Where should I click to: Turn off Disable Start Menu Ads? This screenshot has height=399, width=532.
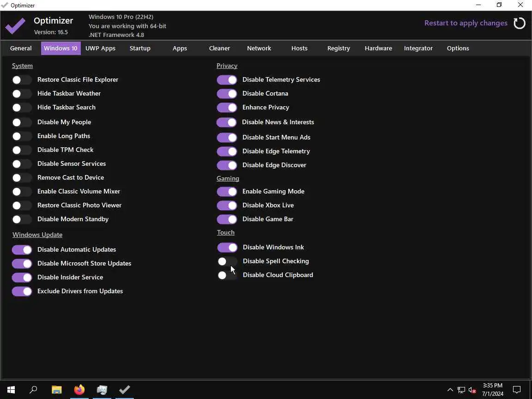coord(227,138)
